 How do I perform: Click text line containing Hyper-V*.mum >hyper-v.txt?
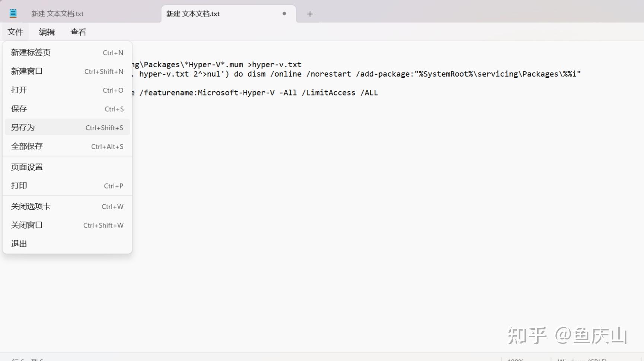click(217, 65)
